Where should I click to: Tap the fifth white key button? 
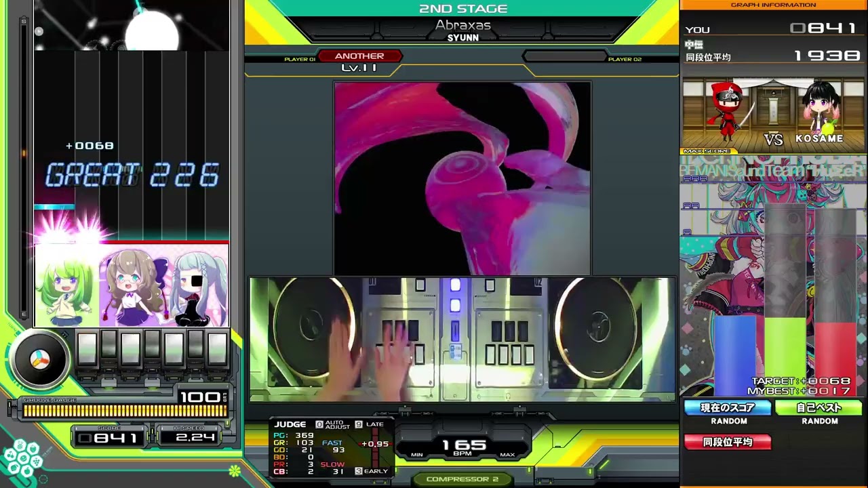tap(174, 349)
